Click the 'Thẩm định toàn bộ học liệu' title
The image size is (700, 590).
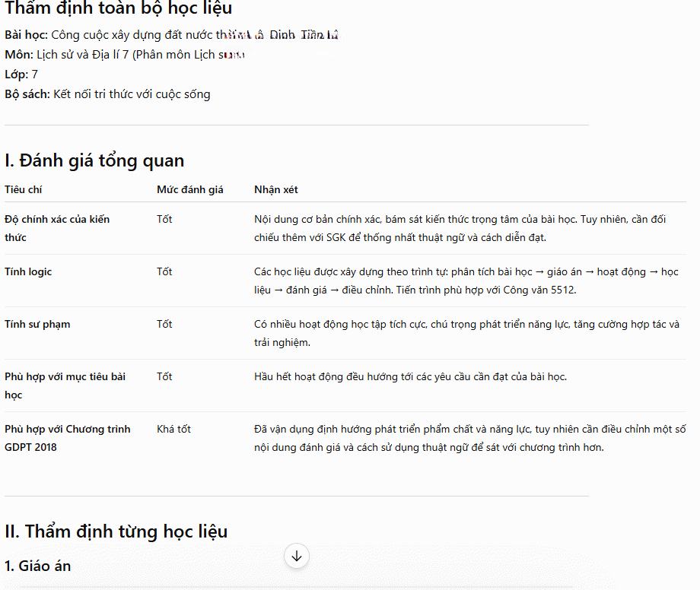coord(118,8)
